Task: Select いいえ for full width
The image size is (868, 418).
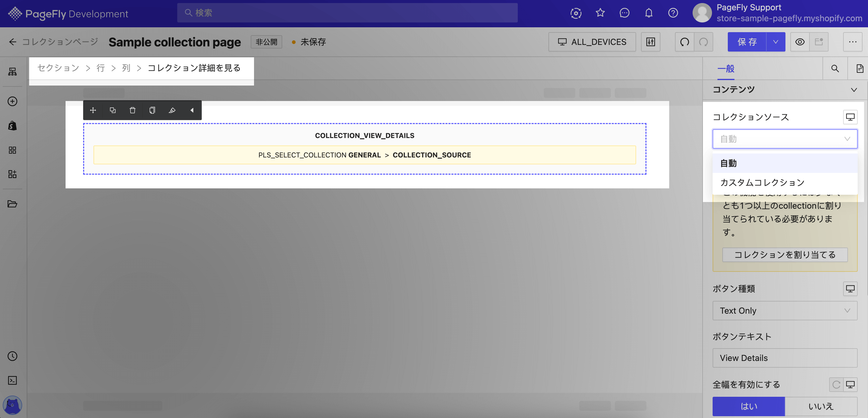Action: (x=821, y=406)
